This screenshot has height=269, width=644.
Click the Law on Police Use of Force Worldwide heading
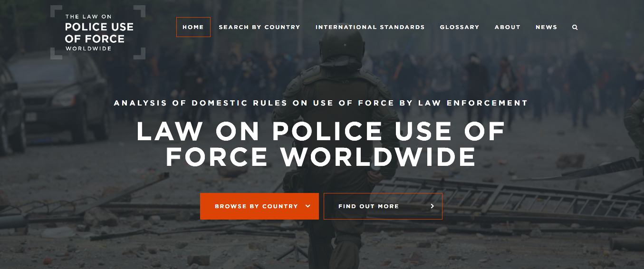[x=321, y=144]
